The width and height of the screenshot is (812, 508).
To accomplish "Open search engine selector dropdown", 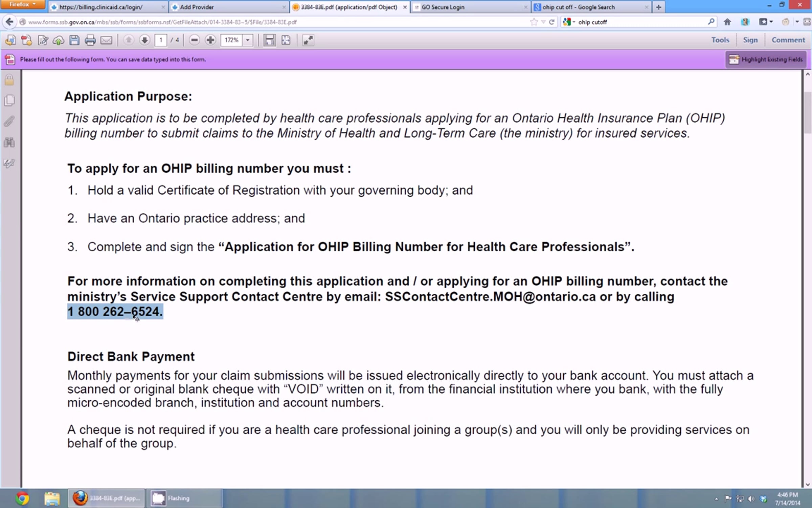I will pos(569,22).
